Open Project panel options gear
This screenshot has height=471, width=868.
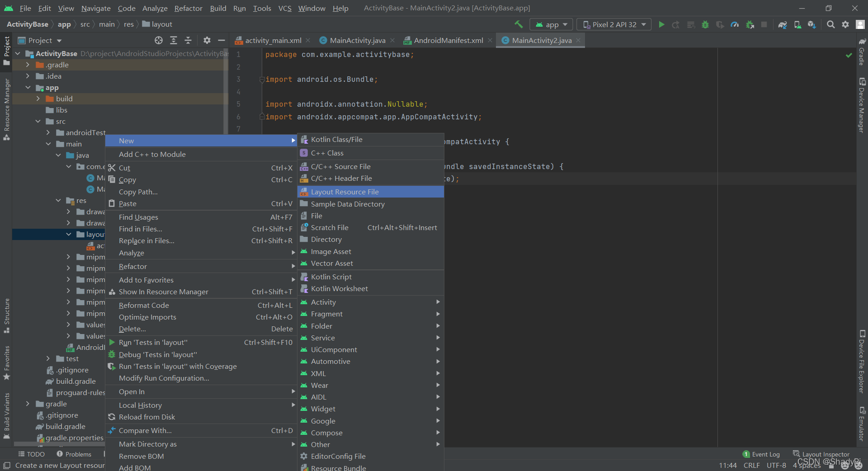coord(207,40)
